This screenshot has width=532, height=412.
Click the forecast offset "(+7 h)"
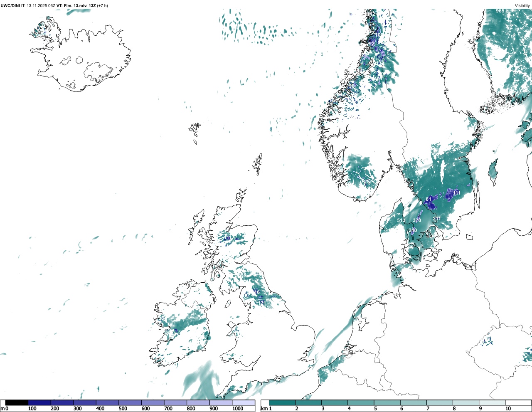point(103,5)
